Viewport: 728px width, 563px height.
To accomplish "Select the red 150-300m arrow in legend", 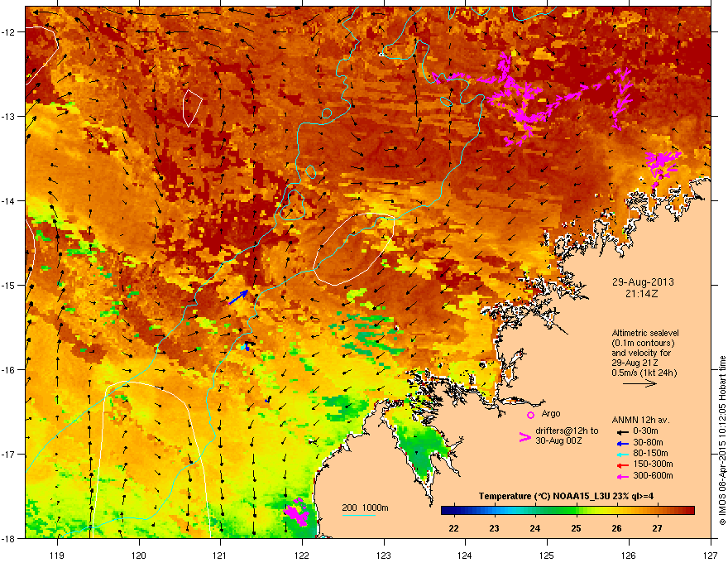I will 622,465.
